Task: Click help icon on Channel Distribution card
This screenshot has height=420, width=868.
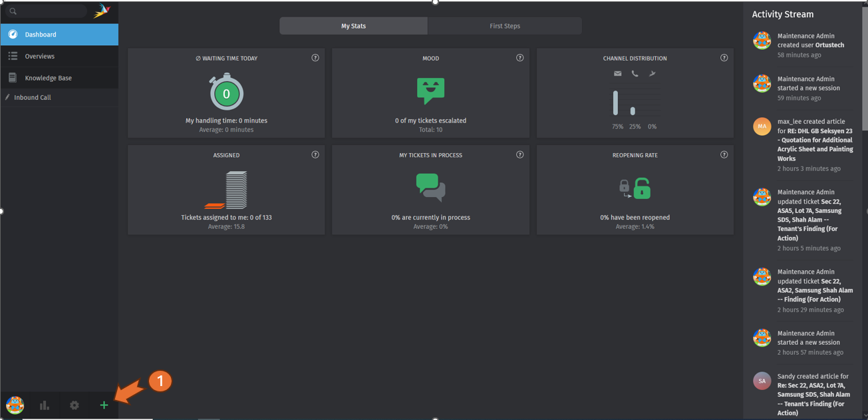Action: click(x=724, y=58)
